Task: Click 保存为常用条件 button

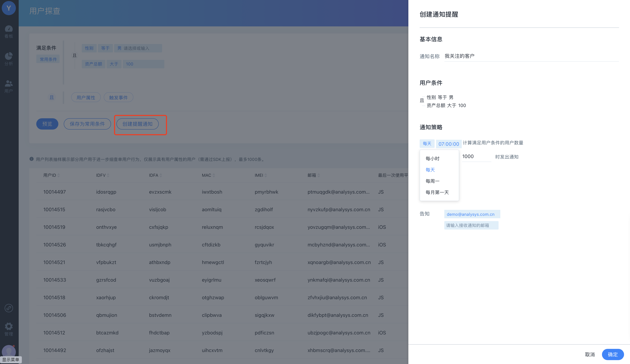Action: (87, 124)
